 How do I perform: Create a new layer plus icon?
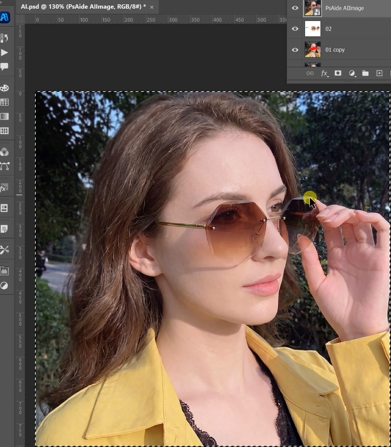(379, 73)
